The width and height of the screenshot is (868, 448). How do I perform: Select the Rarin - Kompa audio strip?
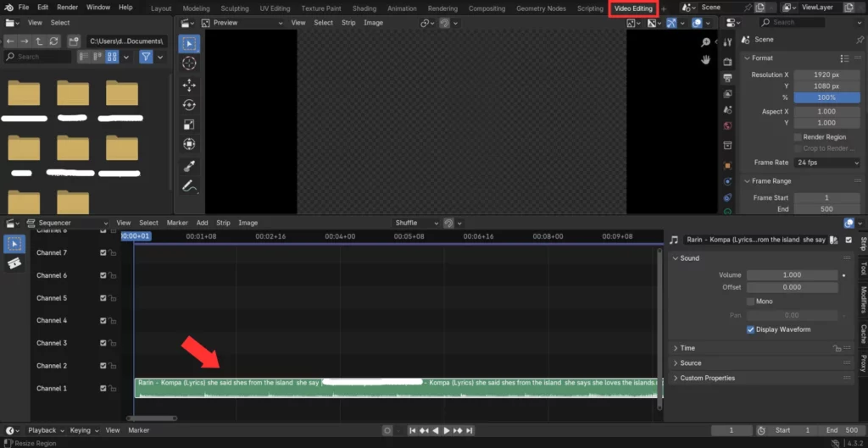click(398, 388)
